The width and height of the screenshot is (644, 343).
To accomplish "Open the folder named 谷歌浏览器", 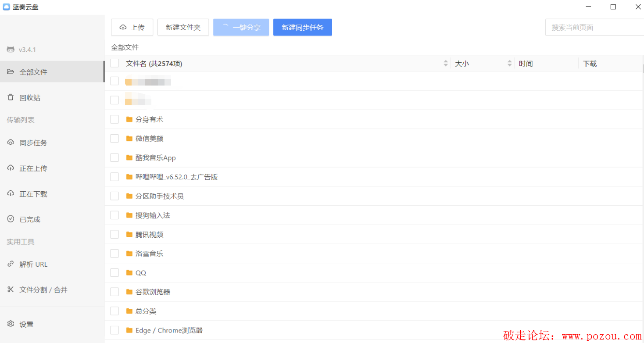I will pos(153,292).
